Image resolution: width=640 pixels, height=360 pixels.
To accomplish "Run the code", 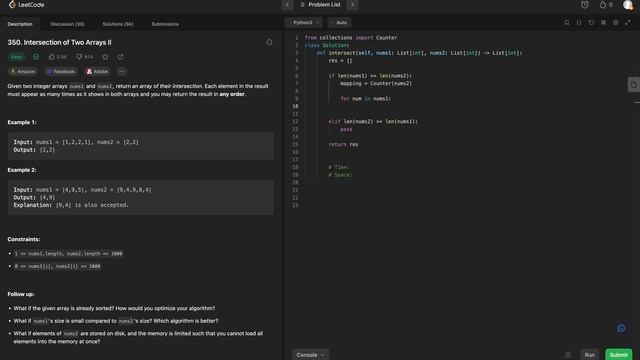I will point(589,355).
